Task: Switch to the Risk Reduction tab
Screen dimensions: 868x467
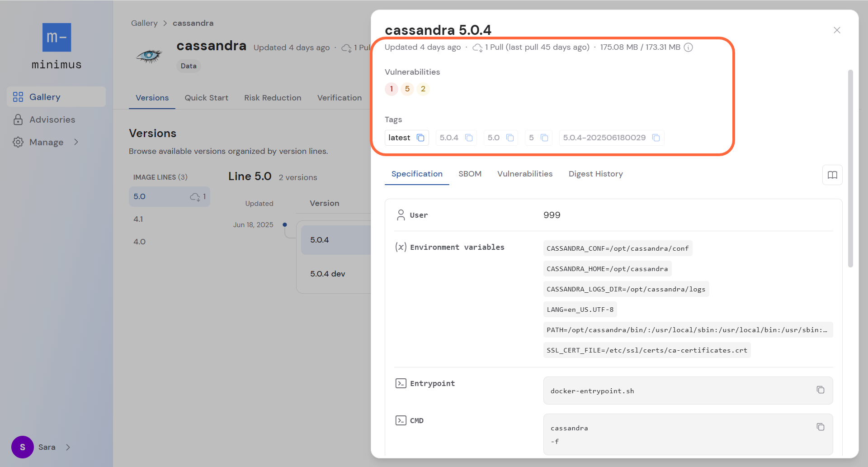Action: pos(273,98)
